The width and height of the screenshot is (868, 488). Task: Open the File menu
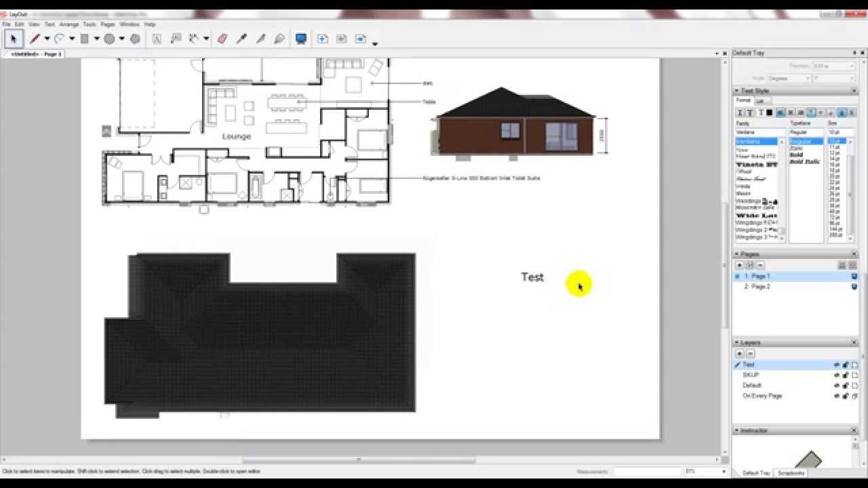[x=6, y=24]
